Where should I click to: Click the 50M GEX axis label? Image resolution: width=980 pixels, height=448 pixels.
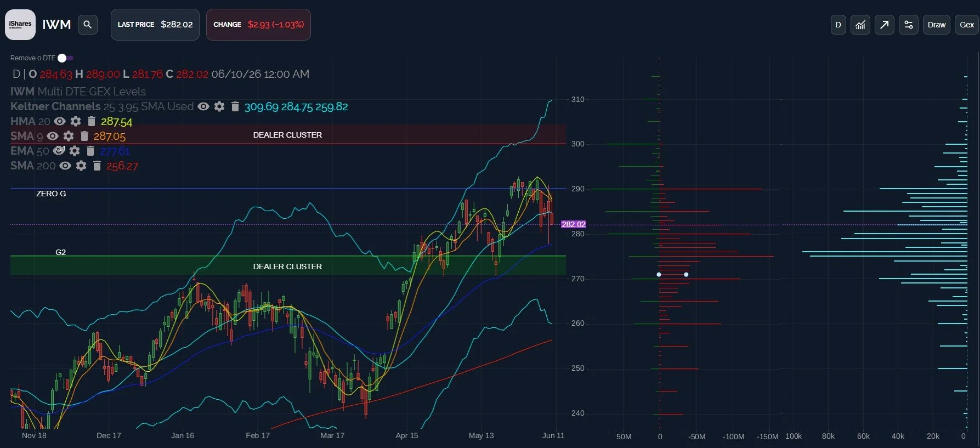pos(624,436)
